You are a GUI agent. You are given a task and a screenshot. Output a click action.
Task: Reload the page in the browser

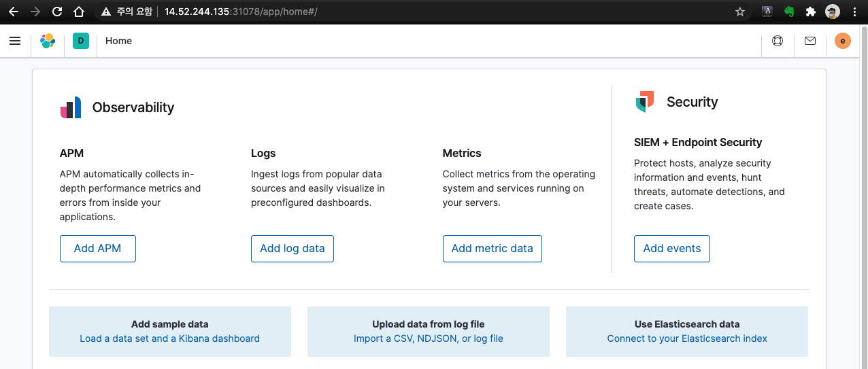(57, 12)
